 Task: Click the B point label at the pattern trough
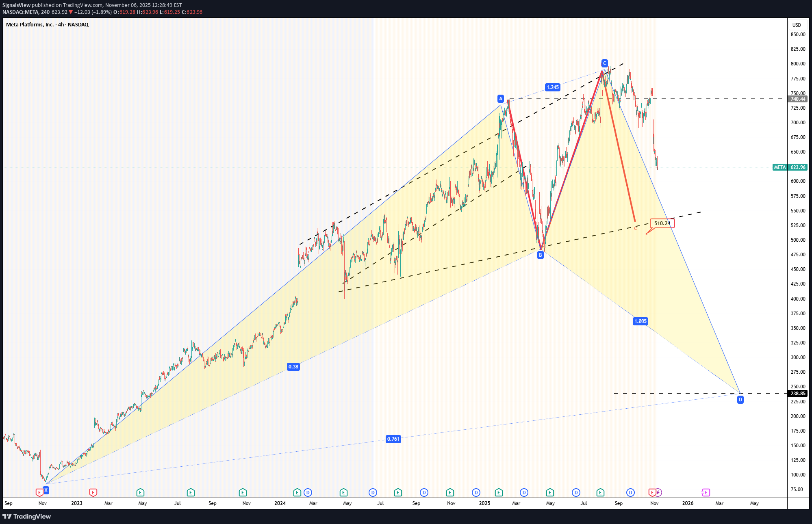540,255
